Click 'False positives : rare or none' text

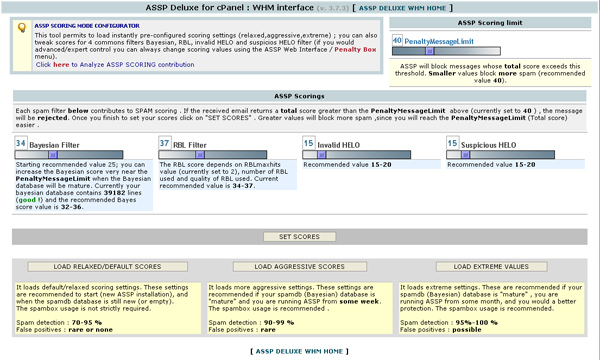tap(64, 330)
